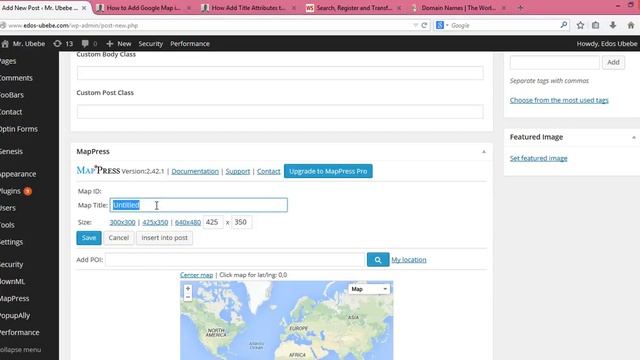Switch to How Add Title Attributes tab

(249, 8)
